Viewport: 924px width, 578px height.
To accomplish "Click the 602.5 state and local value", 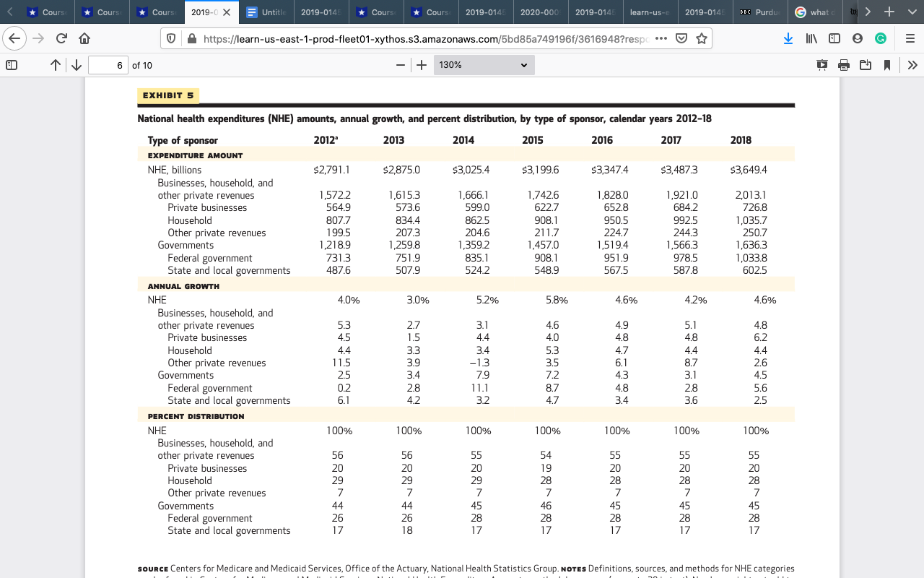I will coord(755,270).
